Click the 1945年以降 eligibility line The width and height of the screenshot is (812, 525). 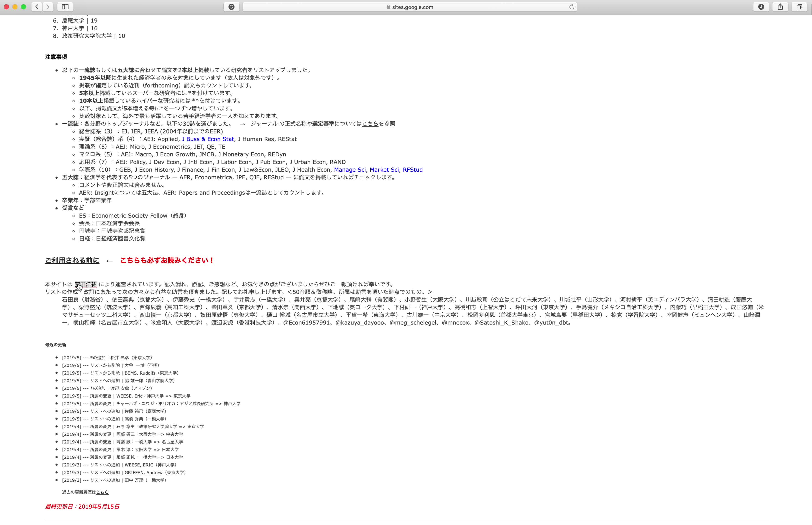[181, 78]
